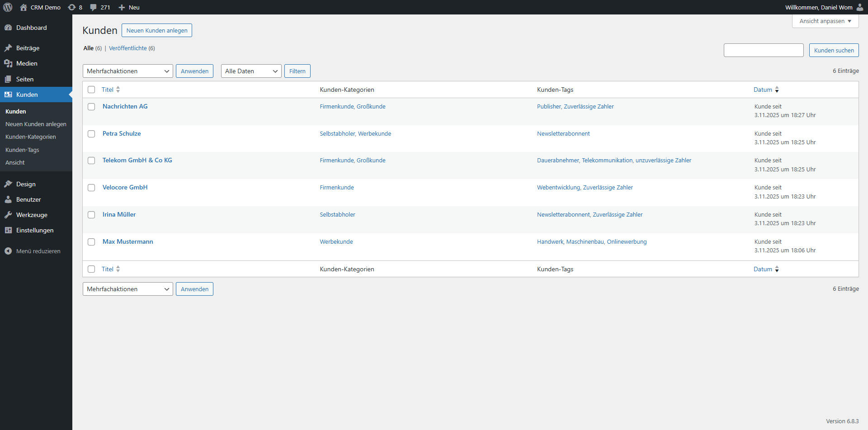
Task: Select the Max Mustermann row checkbox
Action: point(91,242)
